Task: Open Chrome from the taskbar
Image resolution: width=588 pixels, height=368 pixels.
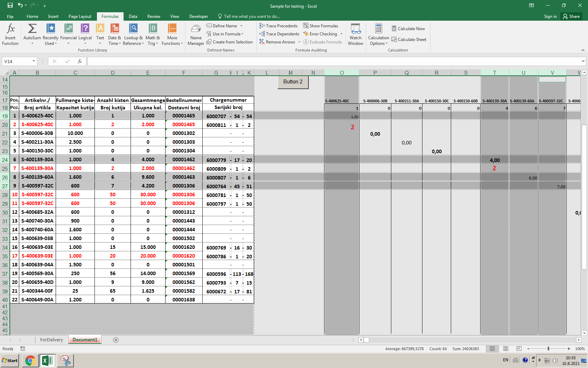Action: [x=30, y=360]
